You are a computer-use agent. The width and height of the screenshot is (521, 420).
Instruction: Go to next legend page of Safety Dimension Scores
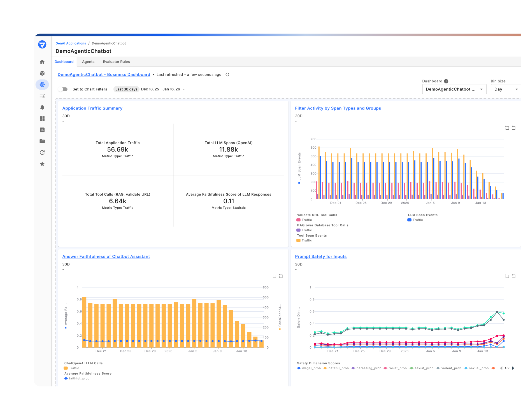click(x=513, y=368)
